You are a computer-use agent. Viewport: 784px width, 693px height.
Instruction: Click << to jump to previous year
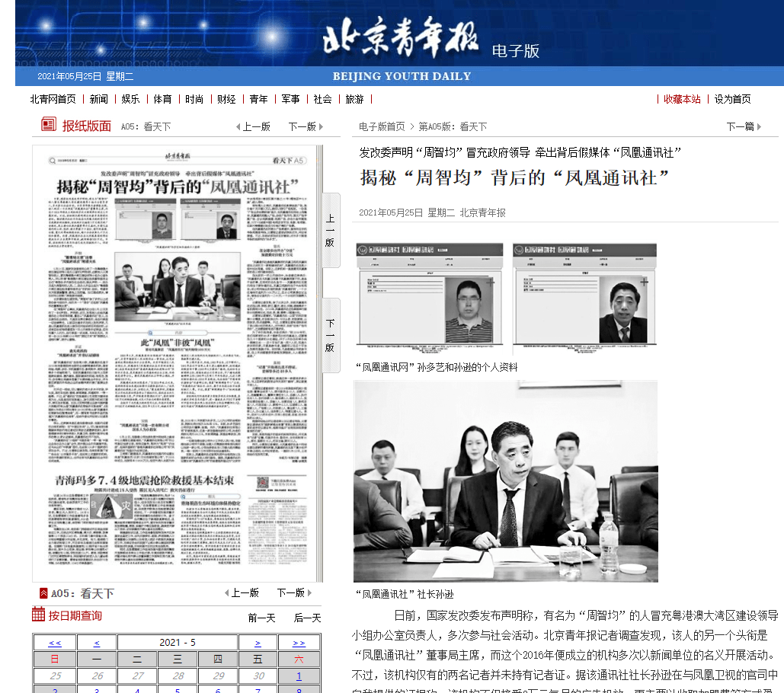tap(56, 641)
